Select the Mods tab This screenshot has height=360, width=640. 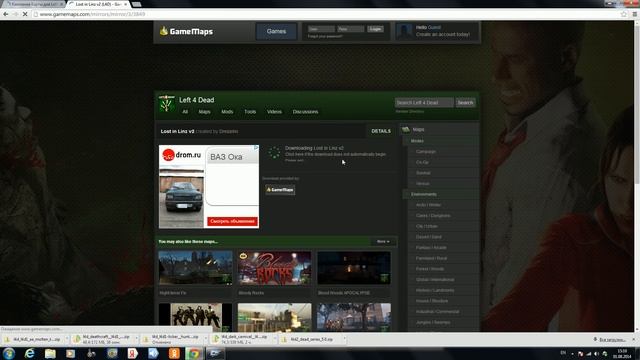(x=227, y=112)
